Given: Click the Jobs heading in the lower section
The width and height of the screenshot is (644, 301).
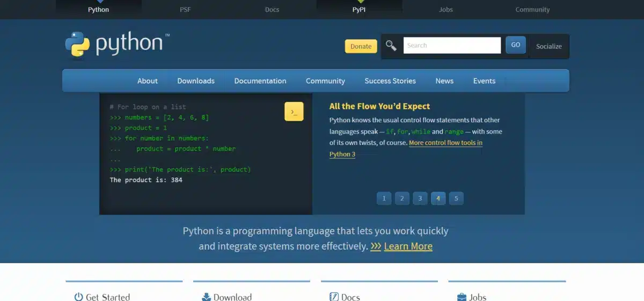Looking at the screenshot, I should pos(478,297).
